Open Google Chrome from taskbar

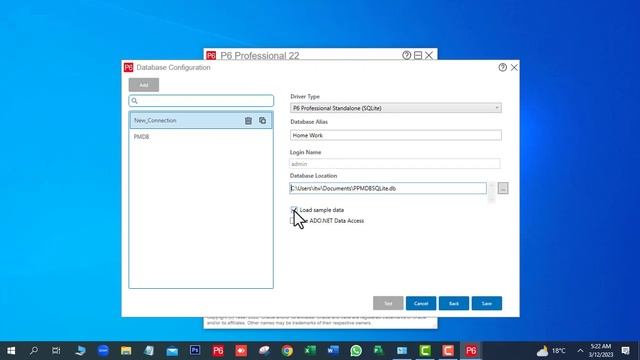(287, 351)
